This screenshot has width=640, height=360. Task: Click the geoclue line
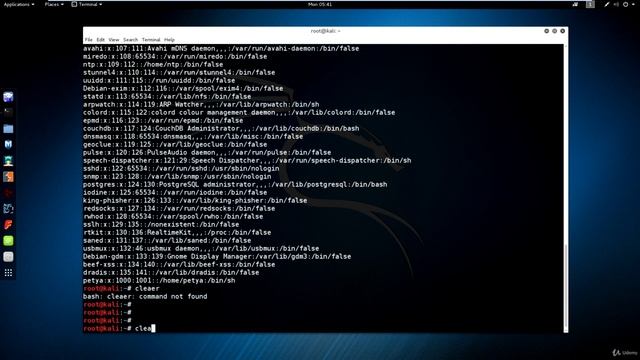(x=175, y=144)
